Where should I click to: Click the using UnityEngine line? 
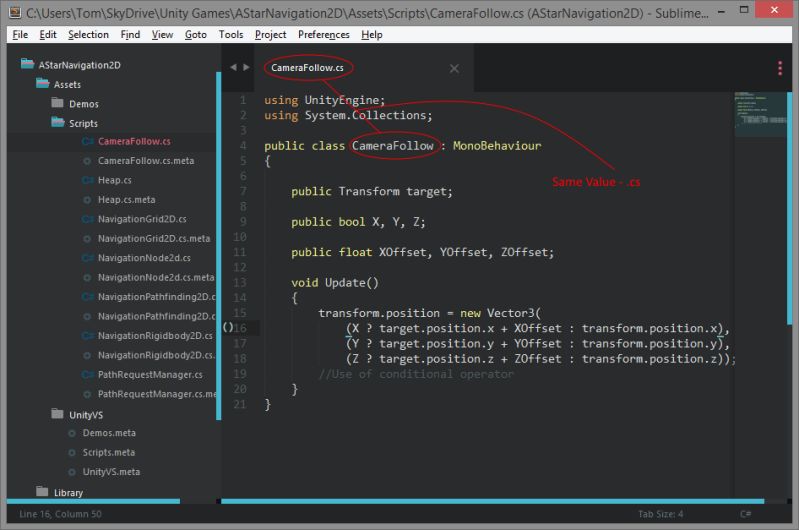[324, 100]
